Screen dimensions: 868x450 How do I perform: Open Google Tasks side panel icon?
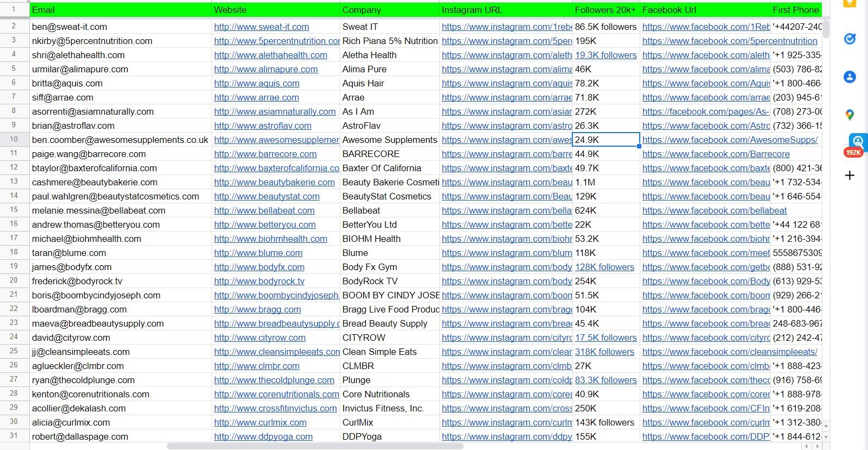(850, 39)
